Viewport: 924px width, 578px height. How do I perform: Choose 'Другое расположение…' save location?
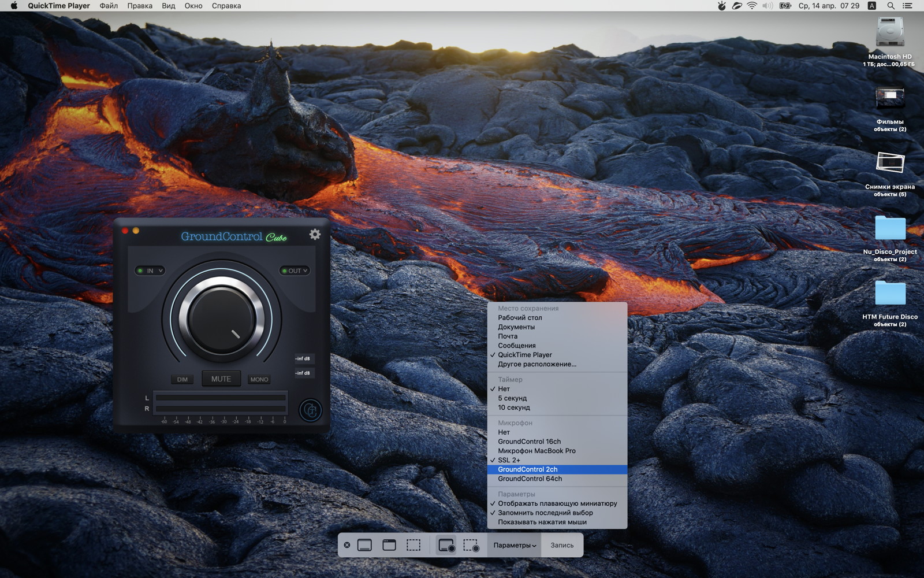coord(557,364)
